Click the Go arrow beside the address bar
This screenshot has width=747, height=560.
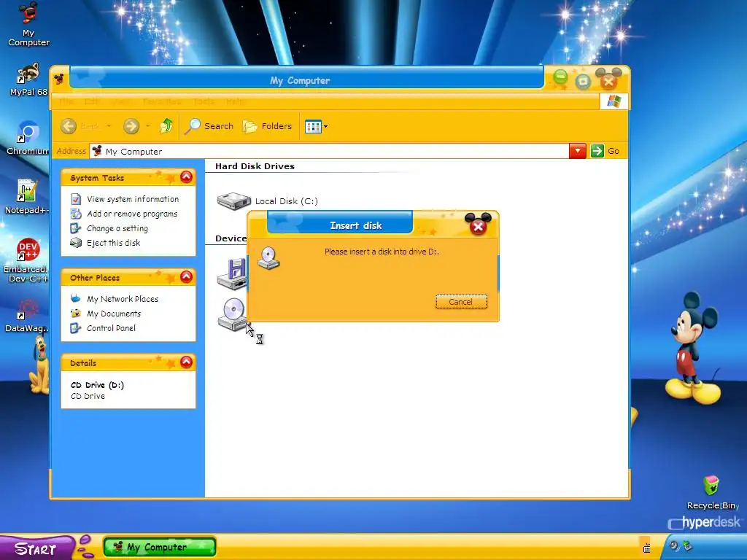(597, 151)
